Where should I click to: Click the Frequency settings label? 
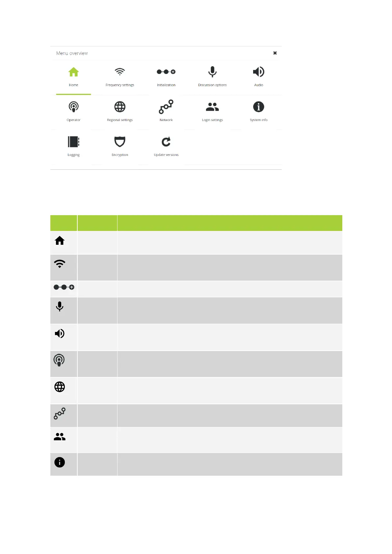(x=120, y=85)
